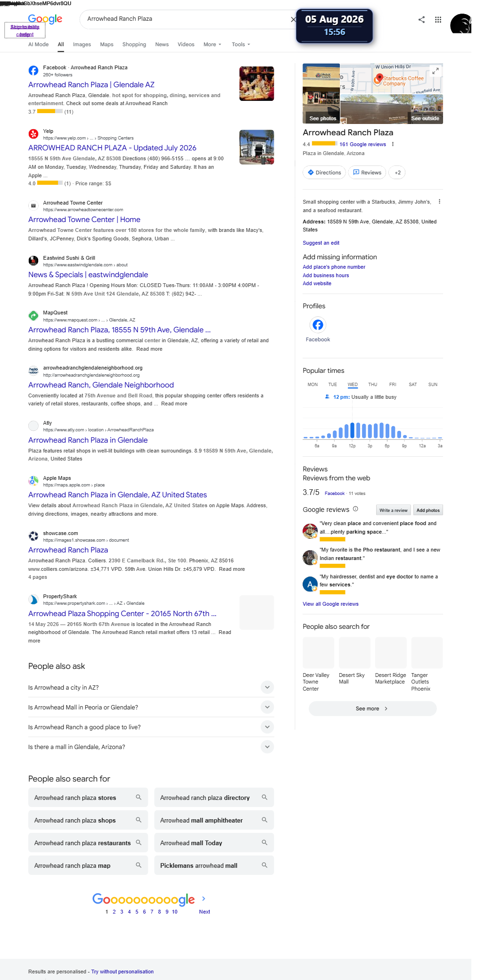Switch to the Videos tab

pyautogui.click(x=186, y=44)
